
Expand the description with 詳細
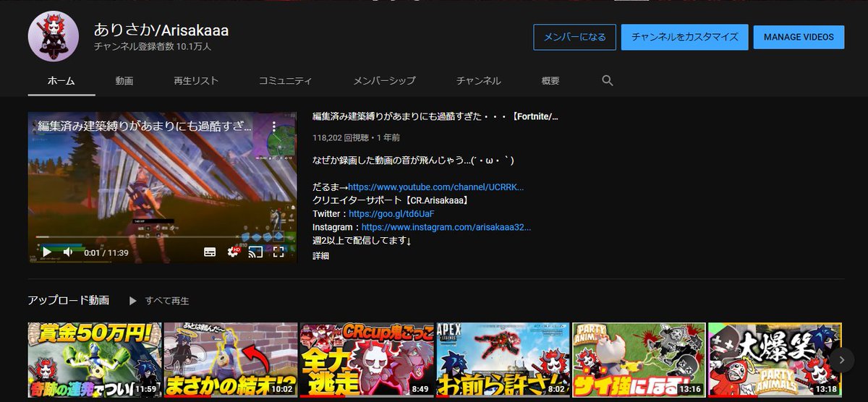tap(320, 255)
